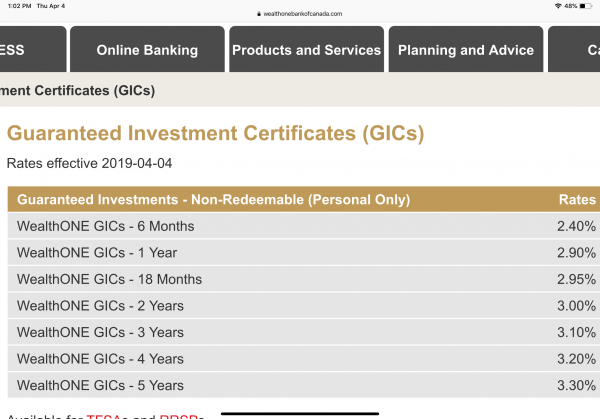Click the RRSPs link
Screen dimensions: 600x419
tap(181, 415)
